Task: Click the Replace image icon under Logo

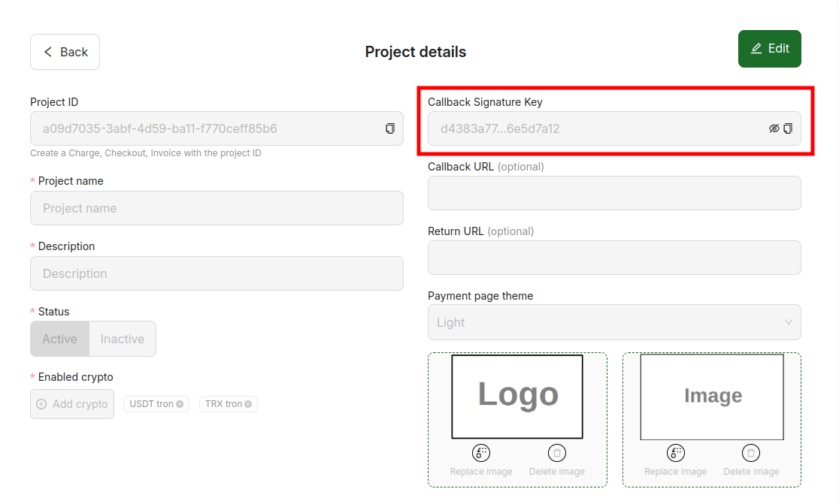Action: [x=481, y=453]
